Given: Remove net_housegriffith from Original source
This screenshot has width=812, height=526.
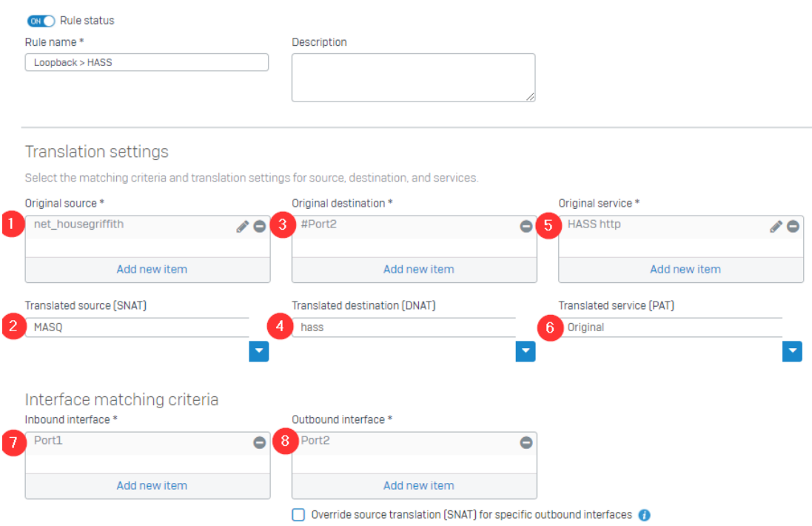Looking at the screenshot, I should (x=259, y=227).
